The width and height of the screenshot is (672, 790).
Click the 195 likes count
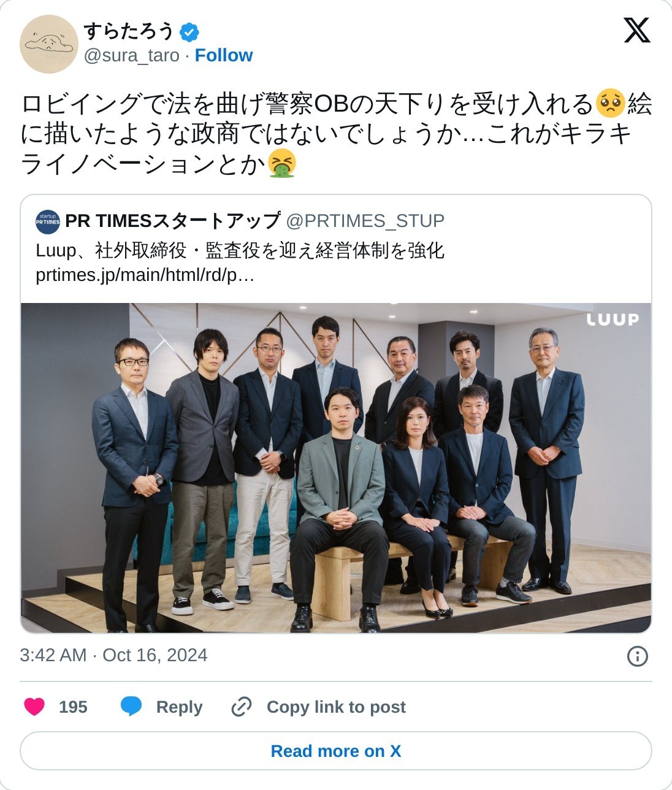pos(73,707)
